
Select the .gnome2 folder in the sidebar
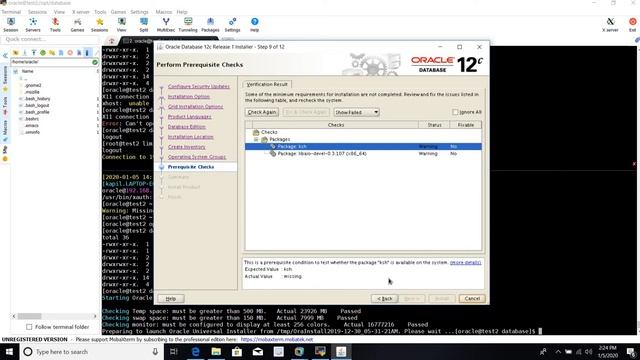pos(33,85)
